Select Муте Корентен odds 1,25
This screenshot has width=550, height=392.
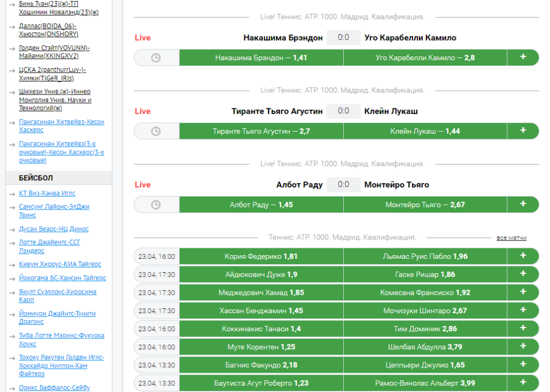[262, 347]
